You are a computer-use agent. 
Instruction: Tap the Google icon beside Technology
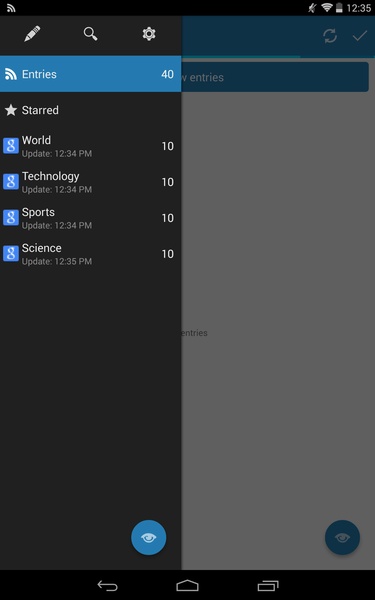(11, 182)
